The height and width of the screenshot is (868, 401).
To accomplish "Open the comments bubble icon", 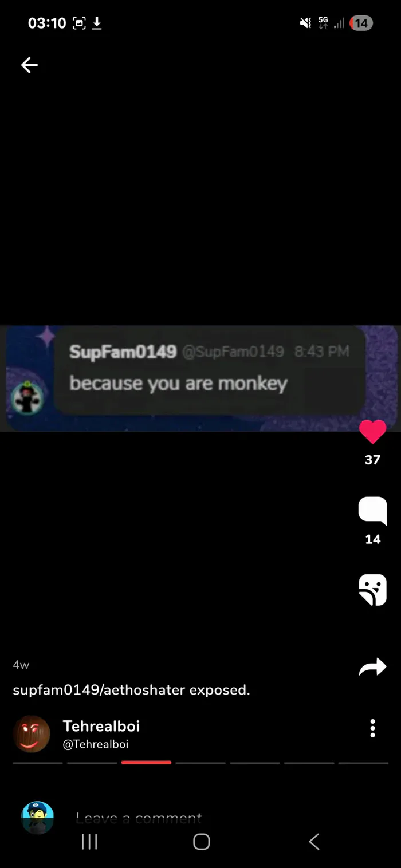I will click(372, 511).
